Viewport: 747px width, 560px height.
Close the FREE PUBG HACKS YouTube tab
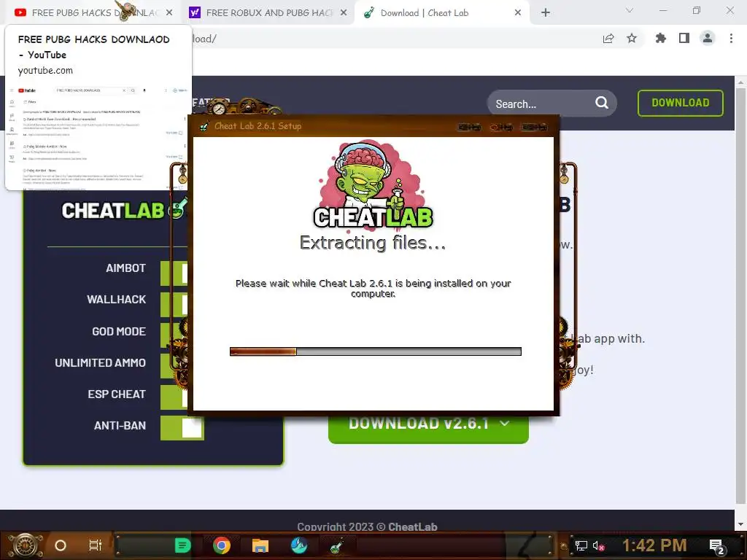click(169, 13)
